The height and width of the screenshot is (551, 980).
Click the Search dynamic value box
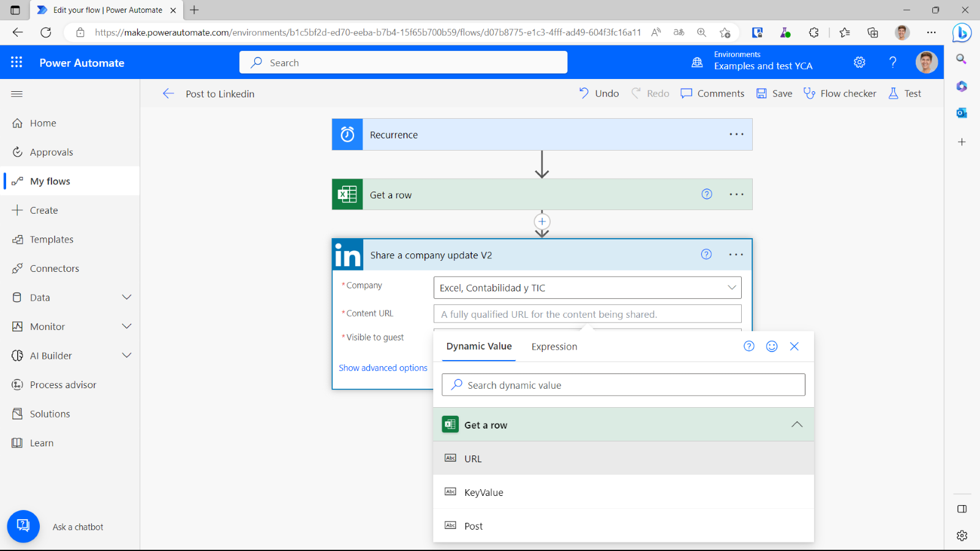point(624,385)
